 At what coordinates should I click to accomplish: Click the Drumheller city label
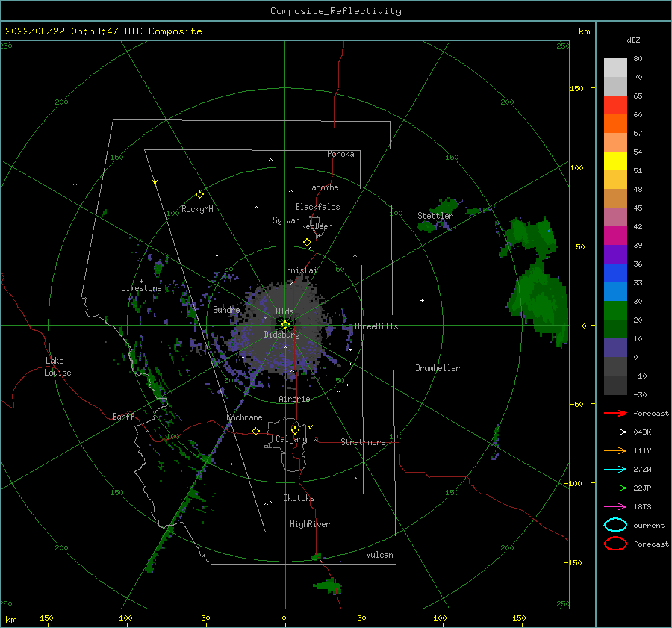(x=438, y=368)
